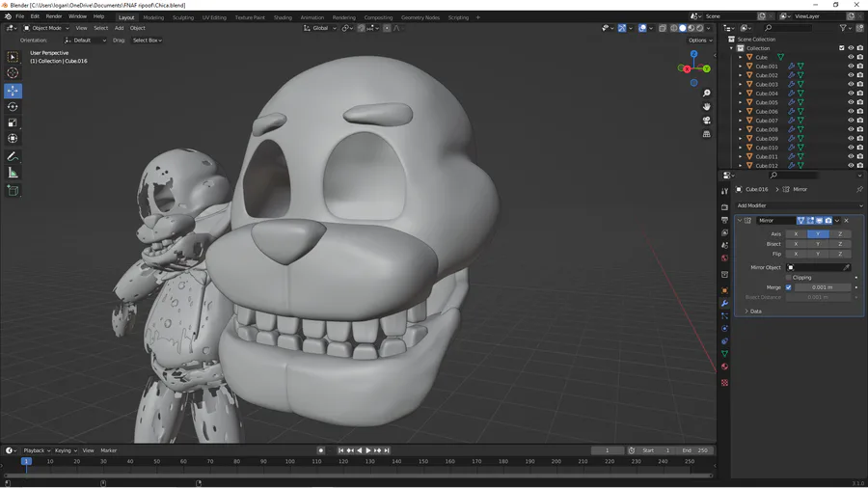Toggle the camera view icon

[x=706, y=121]
